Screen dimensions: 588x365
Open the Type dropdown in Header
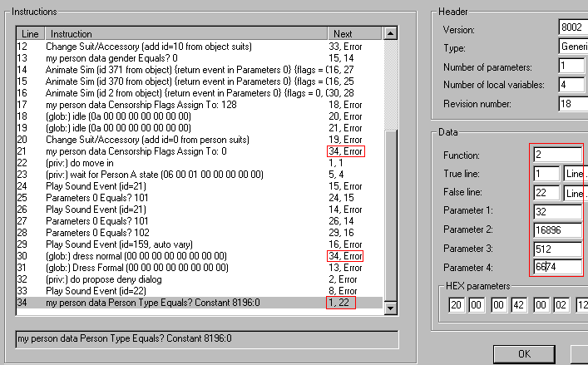[x=573, y=49]
